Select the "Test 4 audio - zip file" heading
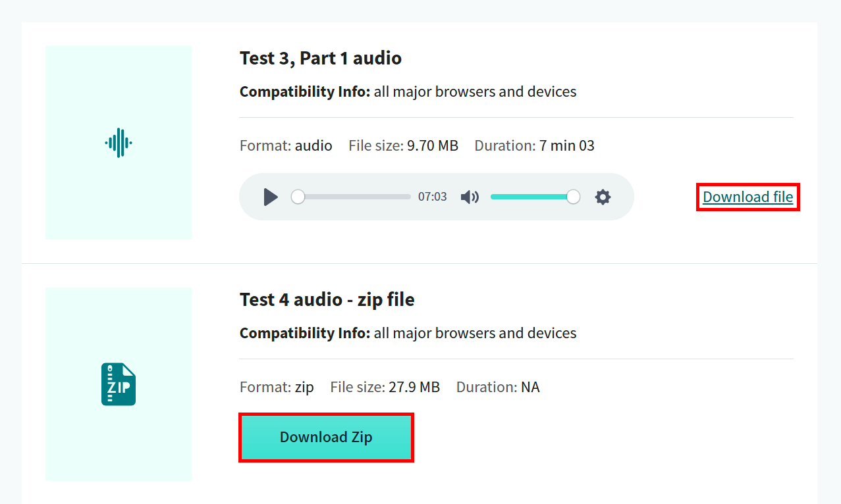Image resolution: width=841 pixels, height=504 pixels. 327,299
